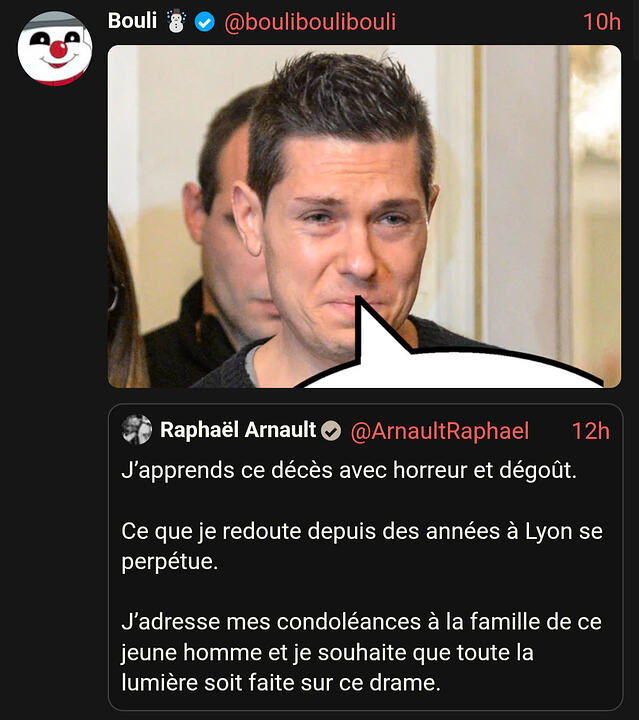Open the @boulibouliboili handle link
This screenshot has width=639, height=720.
310,22
